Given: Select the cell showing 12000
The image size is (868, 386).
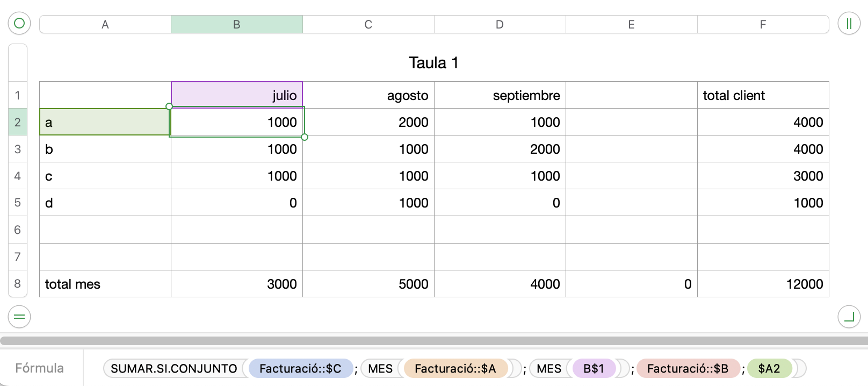Looking at the screenshot, I should 763,284.
